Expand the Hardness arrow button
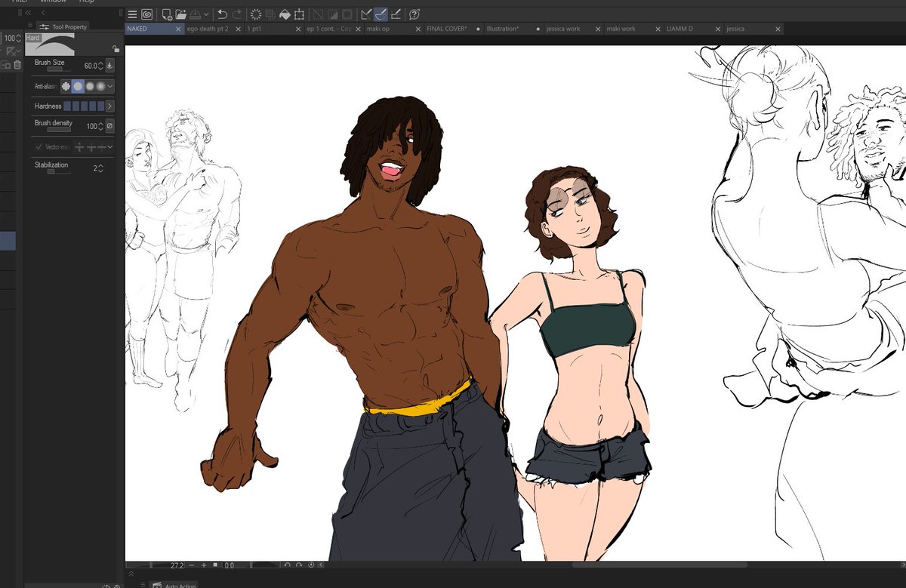This screenshot has height=588, width=906. 110,106
